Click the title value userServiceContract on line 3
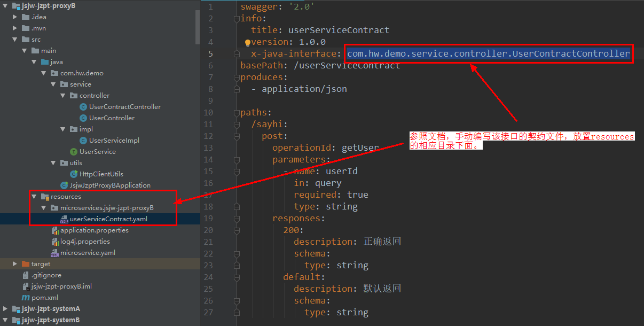The width and height of the screenshot is (644, 326). tap(339, 30)
